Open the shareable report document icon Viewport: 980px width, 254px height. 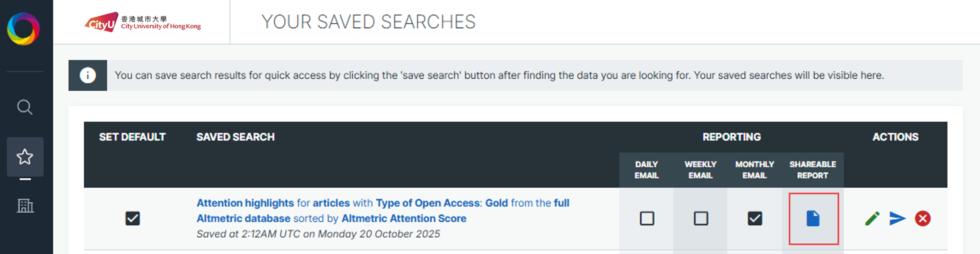813,219
